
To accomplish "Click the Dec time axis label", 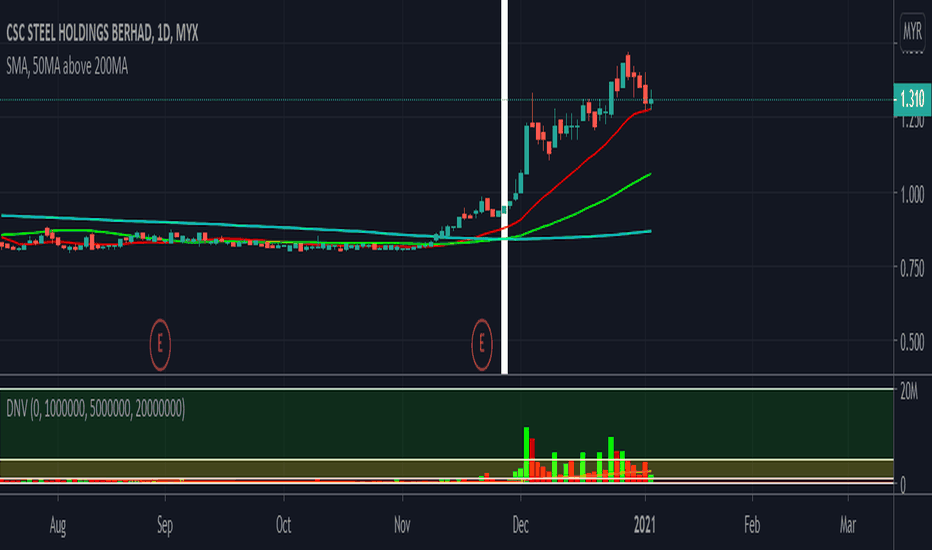I will point(521,526).
